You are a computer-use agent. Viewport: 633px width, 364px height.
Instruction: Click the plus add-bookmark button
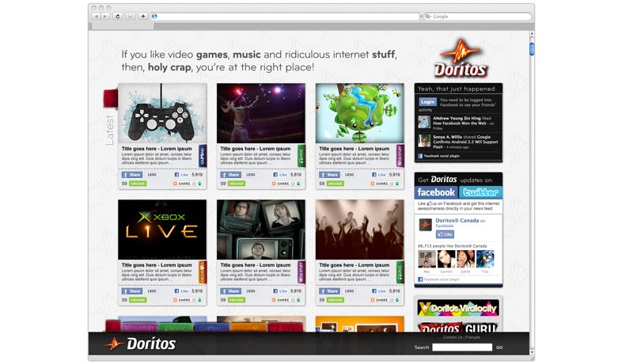pos(143,16)
